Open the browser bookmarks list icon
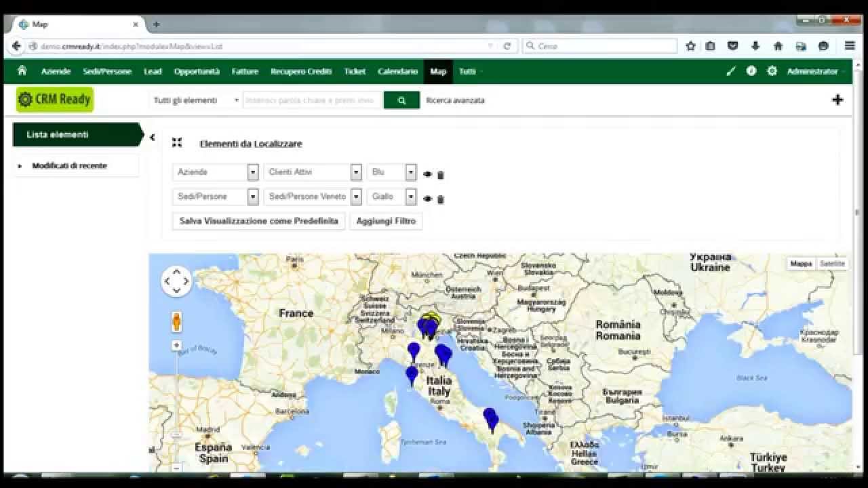The height and width of the screenshot is (488, 868). (710, 46)
